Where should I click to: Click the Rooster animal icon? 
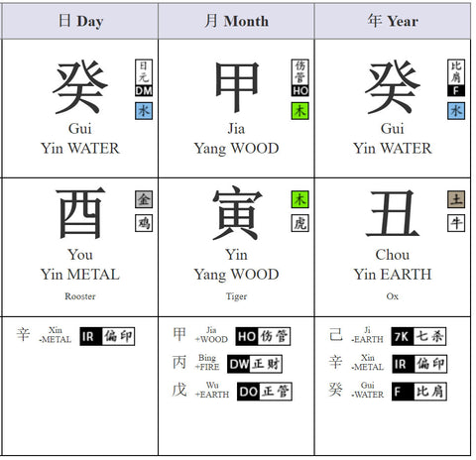coord(144,223)
